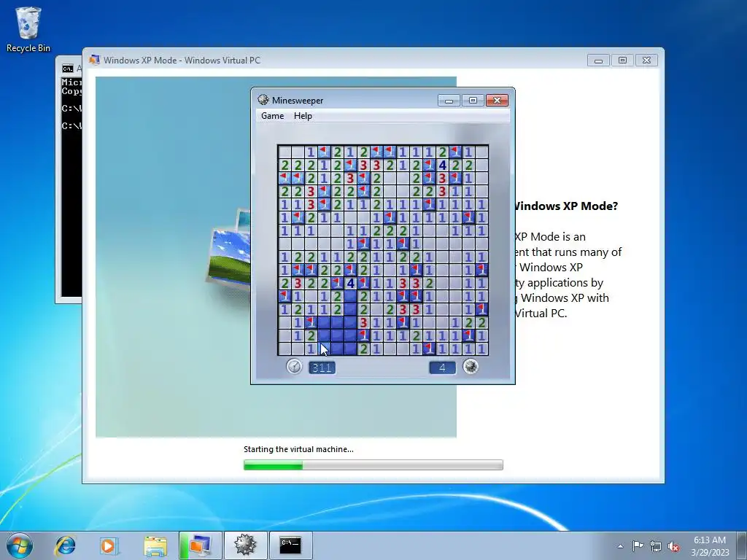Open the Game menu in Minesweeper

pos(272,116)
